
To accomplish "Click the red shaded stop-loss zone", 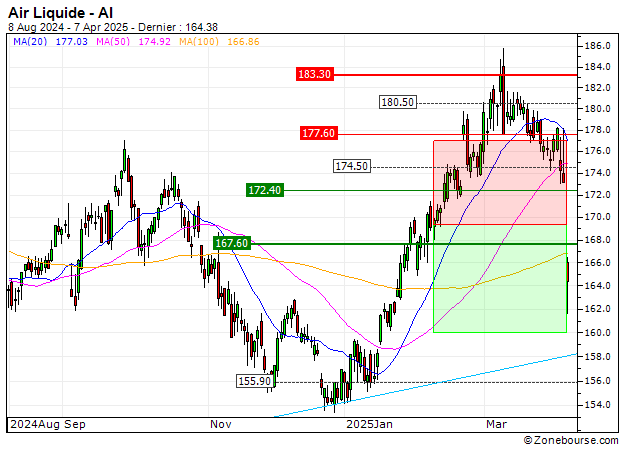I will pyautogui.click(x=499, y=182).
